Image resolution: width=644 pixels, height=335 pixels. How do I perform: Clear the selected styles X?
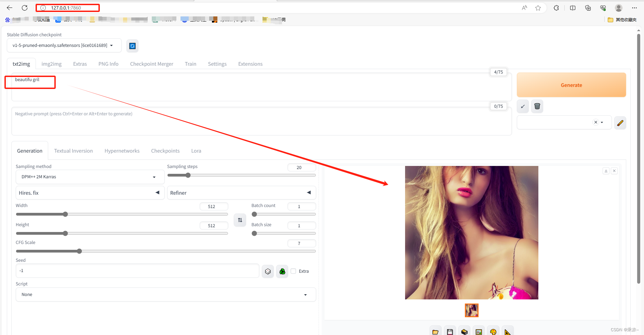point(596,122)
